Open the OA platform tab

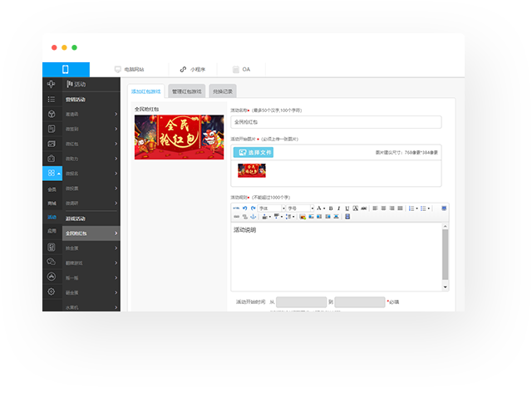[241, 70]
